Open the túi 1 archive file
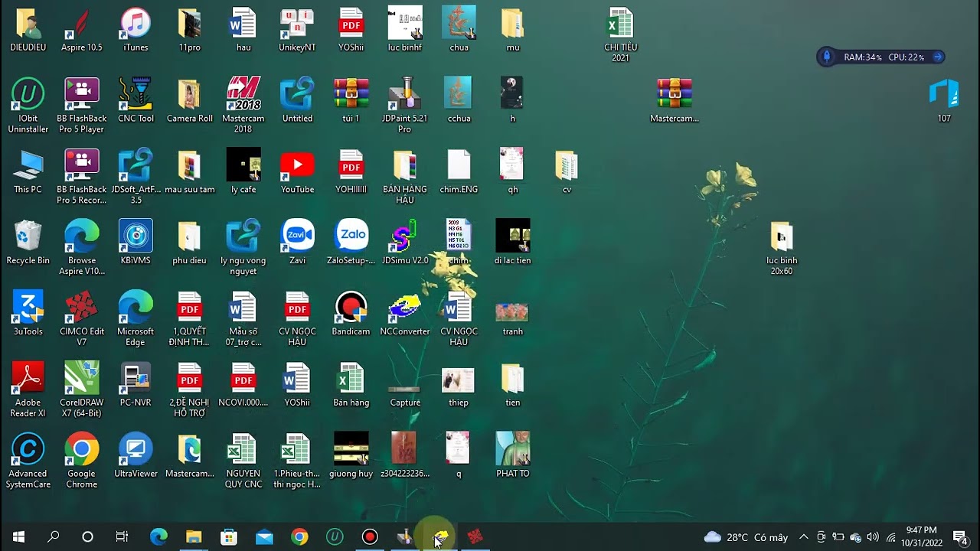The image size is (980, 551). click(x=351, y=100)
